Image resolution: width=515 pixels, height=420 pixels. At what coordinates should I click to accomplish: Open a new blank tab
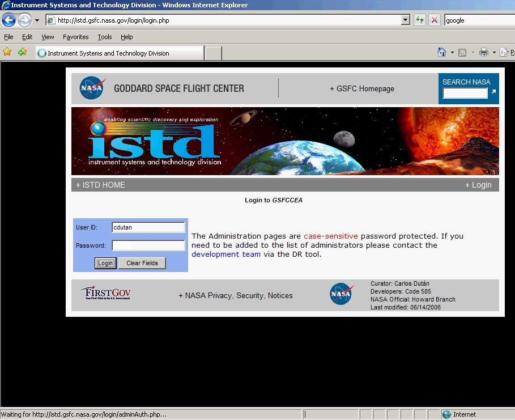coord(214,54)
